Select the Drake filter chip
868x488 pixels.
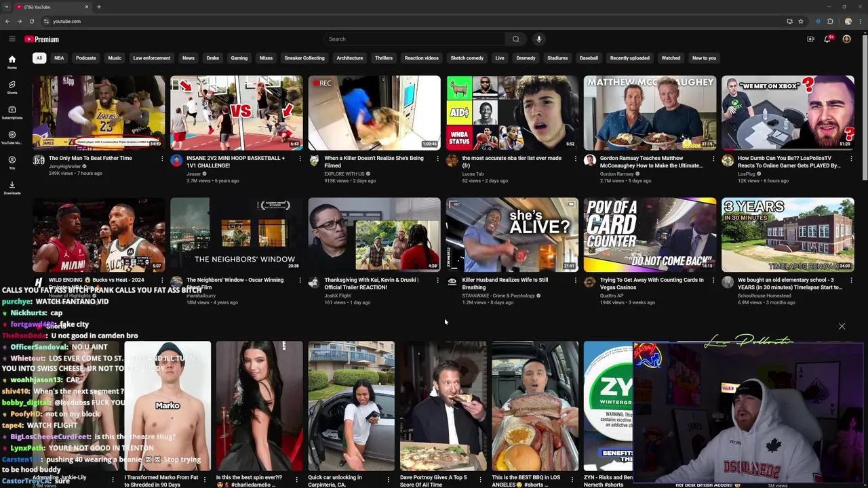pyautogui.click(x=213, y=58)
